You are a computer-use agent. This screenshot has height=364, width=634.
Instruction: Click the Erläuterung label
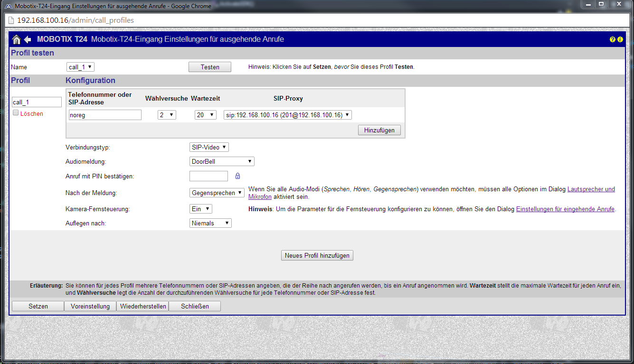(x=46, y=286)
